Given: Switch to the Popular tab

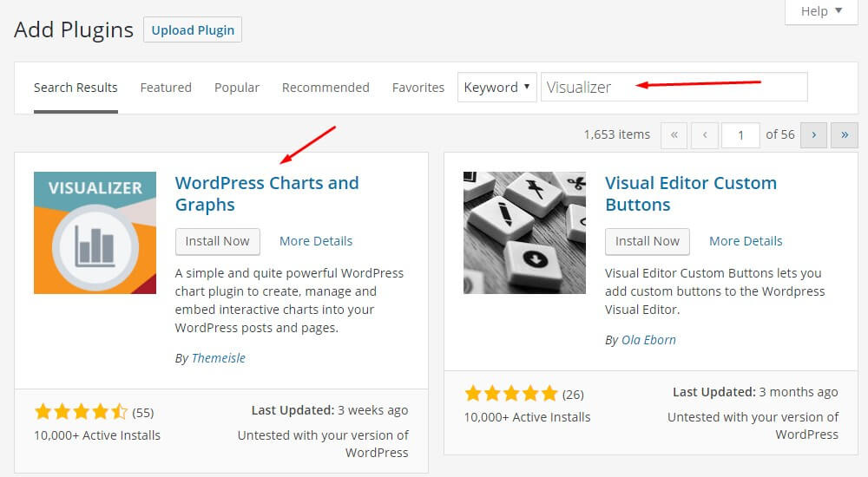Looking at the screenshot, I should tap(237, 88).
